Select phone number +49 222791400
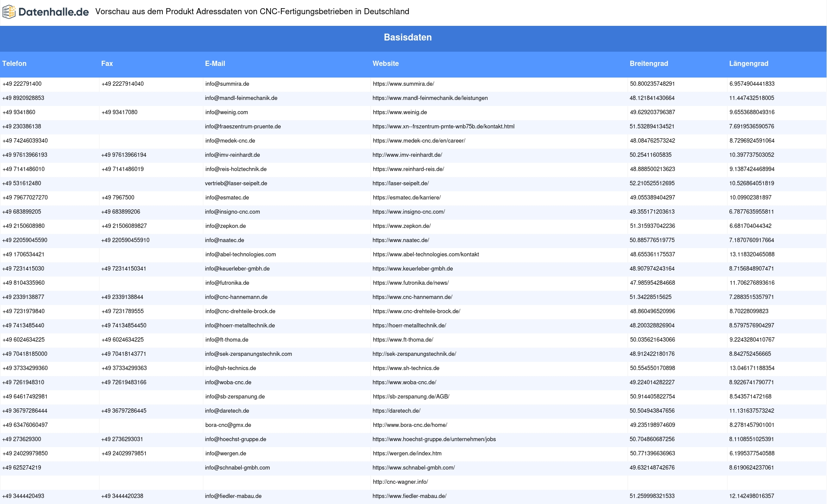827x504 pixels. [x=22, y=84]
